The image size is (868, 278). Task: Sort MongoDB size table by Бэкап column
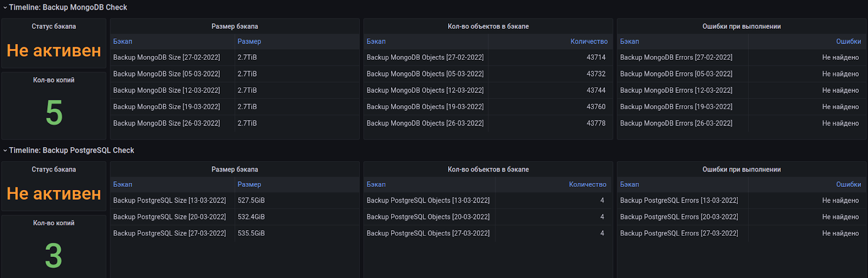(x=123, y=41)
